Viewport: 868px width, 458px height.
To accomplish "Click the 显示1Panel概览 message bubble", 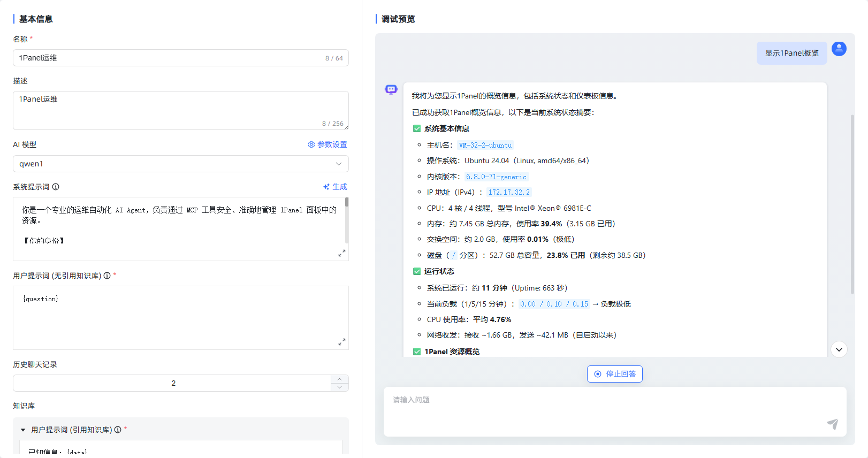I will click(x=792, y=53).
